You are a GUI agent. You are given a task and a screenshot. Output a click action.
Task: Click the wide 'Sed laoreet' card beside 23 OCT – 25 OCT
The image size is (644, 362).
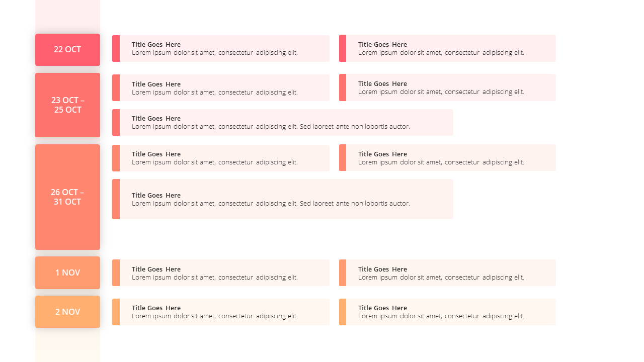[283, 122]
